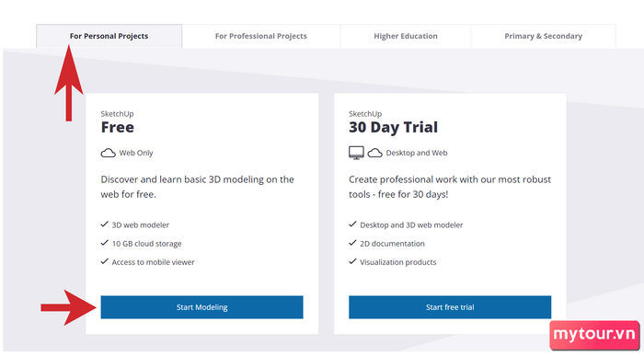Start Modeling with SketchUp Free
644x356 pixels.
coord(201,307)
